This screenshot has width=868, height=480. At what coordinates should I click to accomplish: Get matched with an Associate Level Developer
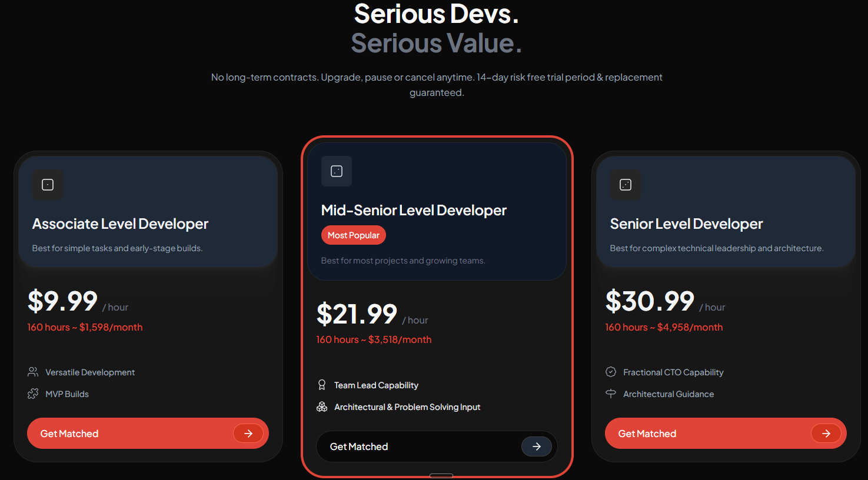148,434
